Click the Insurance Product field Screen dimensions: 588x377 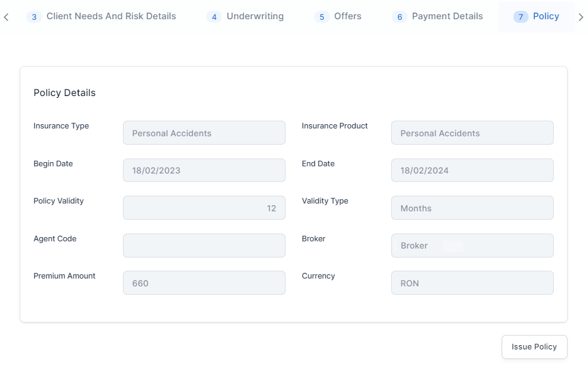(x=472, y=133)
